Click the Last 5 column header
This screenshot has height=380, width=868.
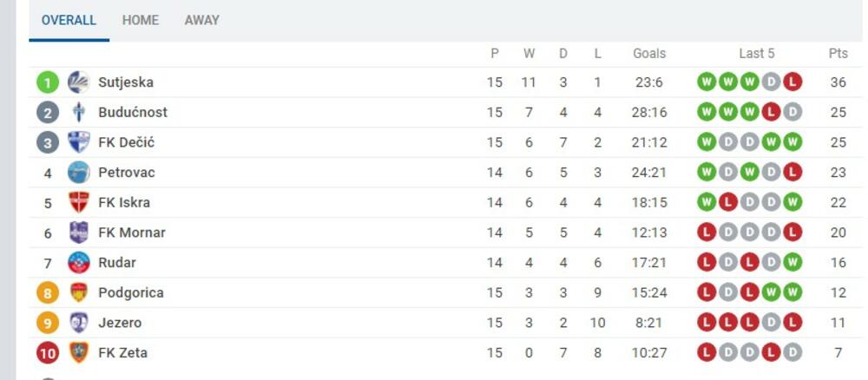(756, 53)
